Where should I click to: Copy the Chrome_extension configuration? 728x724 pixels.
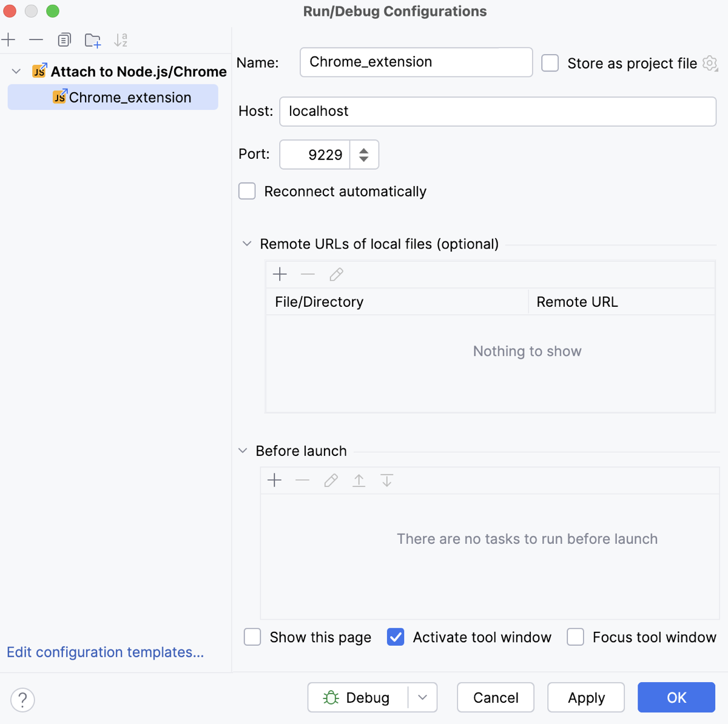click(x=64, y=39)
